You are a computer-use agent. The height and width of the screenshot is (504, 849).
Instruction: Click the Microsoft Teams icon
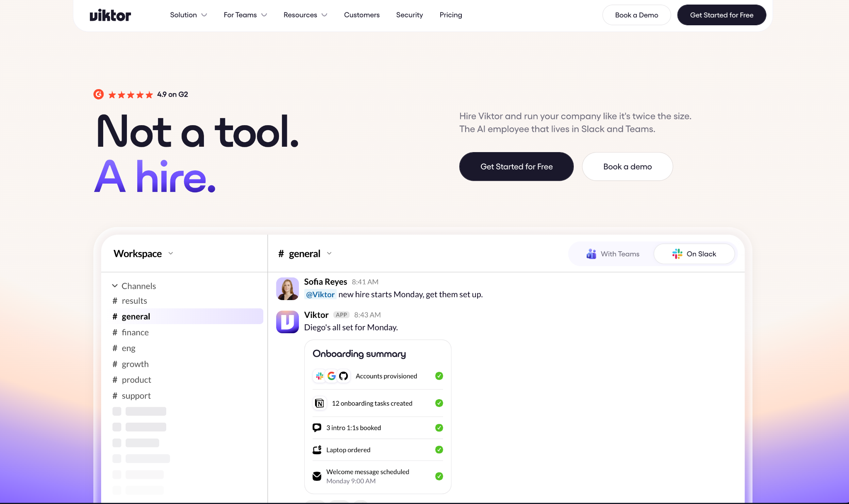point(591,254)
